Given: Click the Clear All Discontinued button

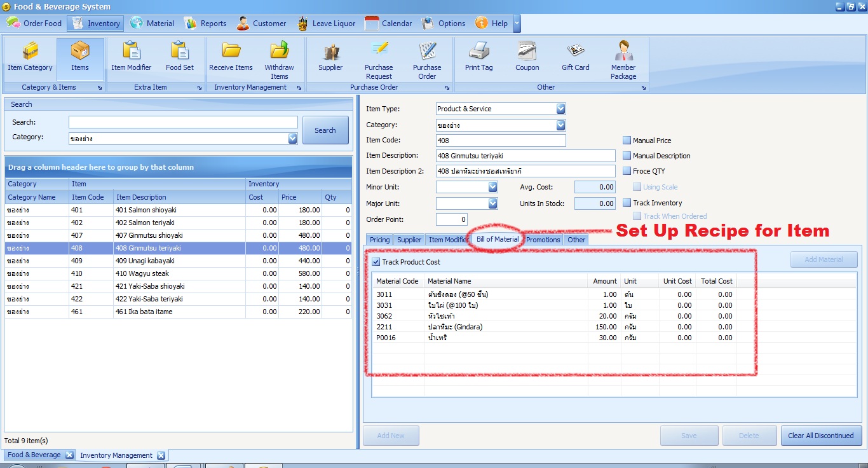Looking at the screenshot, I should (821, 436).
